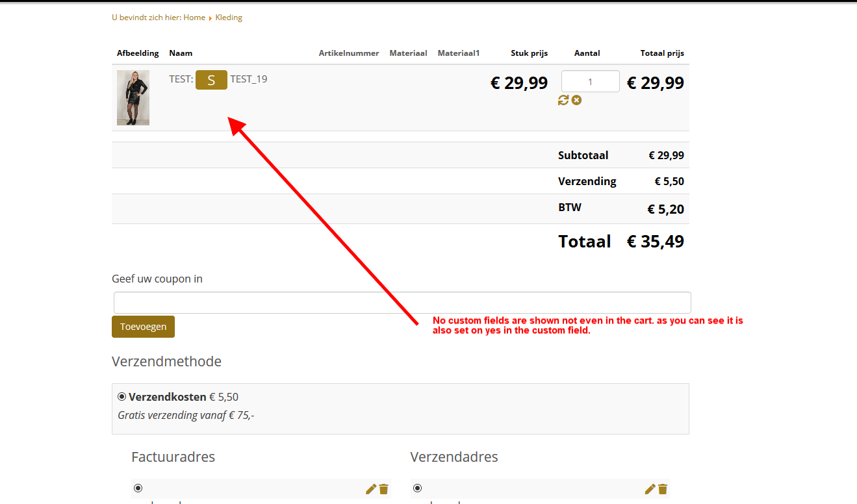Click the Verzendadres heading
Image resolution: width=857 pixels, height=504 pixels.
454,457
